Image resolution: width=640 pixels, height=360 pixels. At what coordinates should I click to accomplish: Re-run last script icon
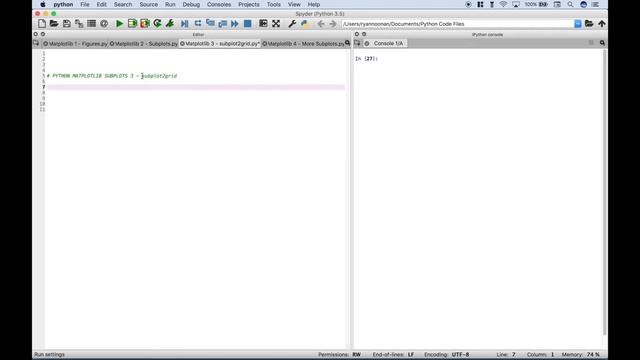point(157,24)
